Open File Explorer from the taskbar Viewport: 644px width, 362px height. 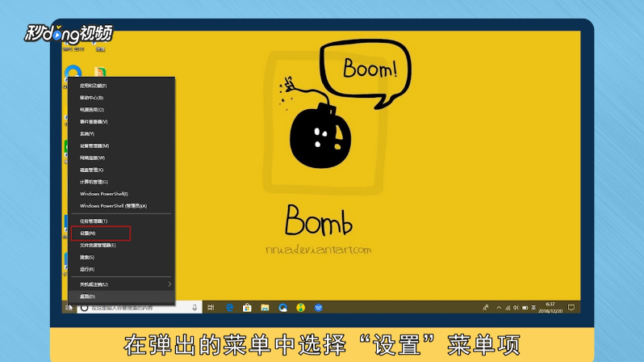click(265, 308)
